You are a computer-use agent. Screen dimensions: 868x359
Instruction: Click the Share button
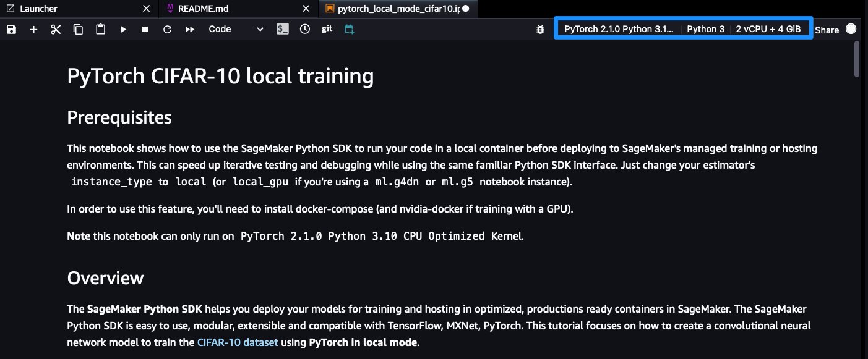click(827, 30)
